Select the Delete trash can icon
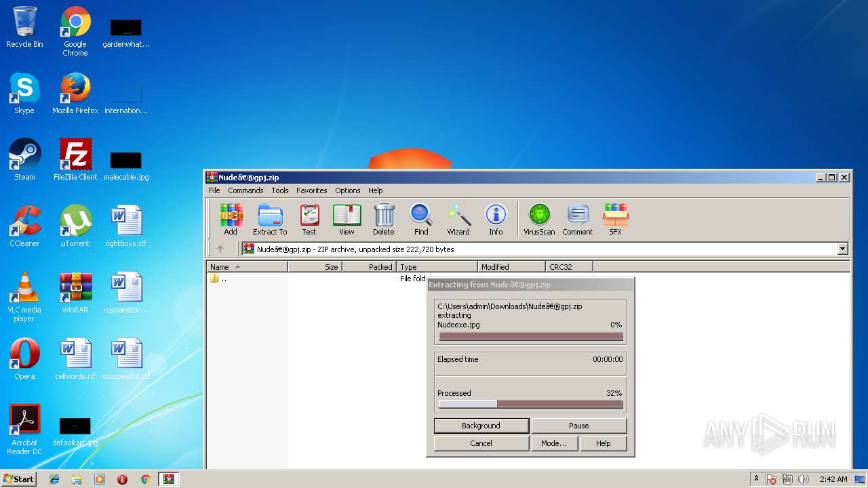 coord(384,220)
